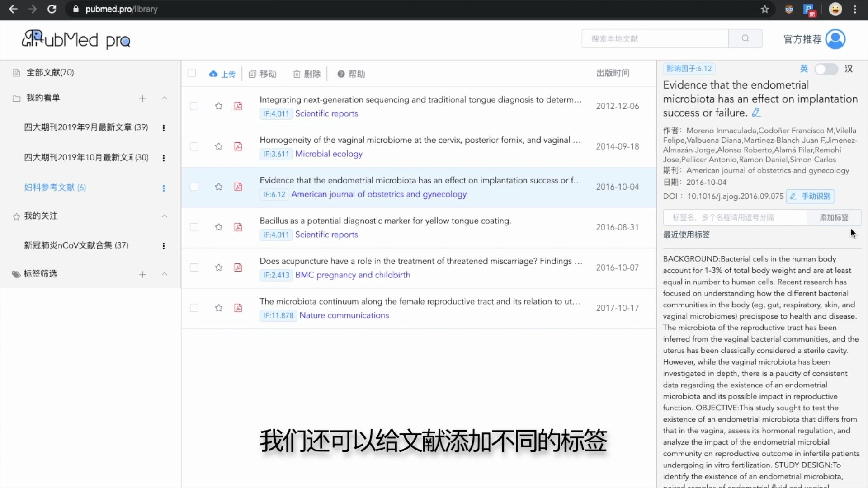Open options for 四大期刊2019年9月最新文章
Screen dimensions: 868x488
(163, 128)
